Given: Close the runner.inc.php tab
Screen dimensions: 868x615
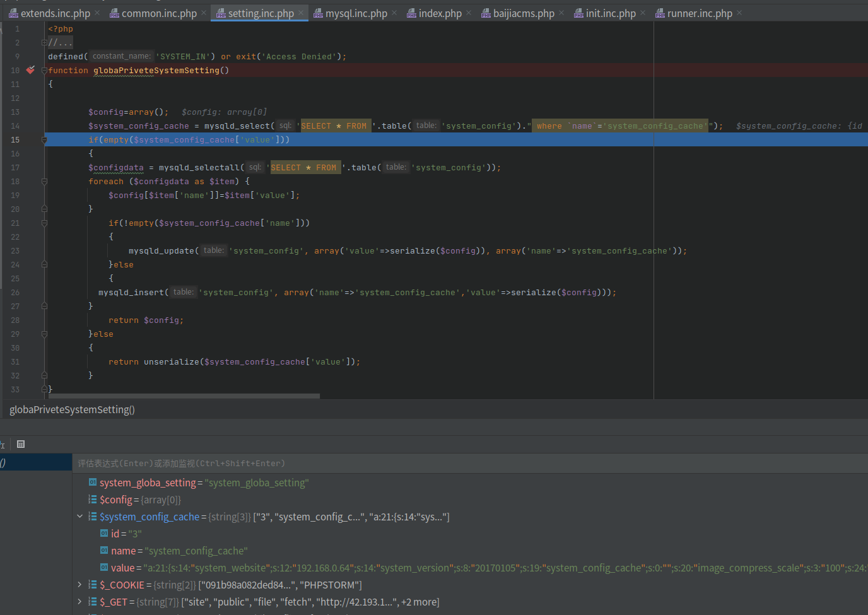Looking at the screenshot, I should pyautogui.click(x=739, y=13).
